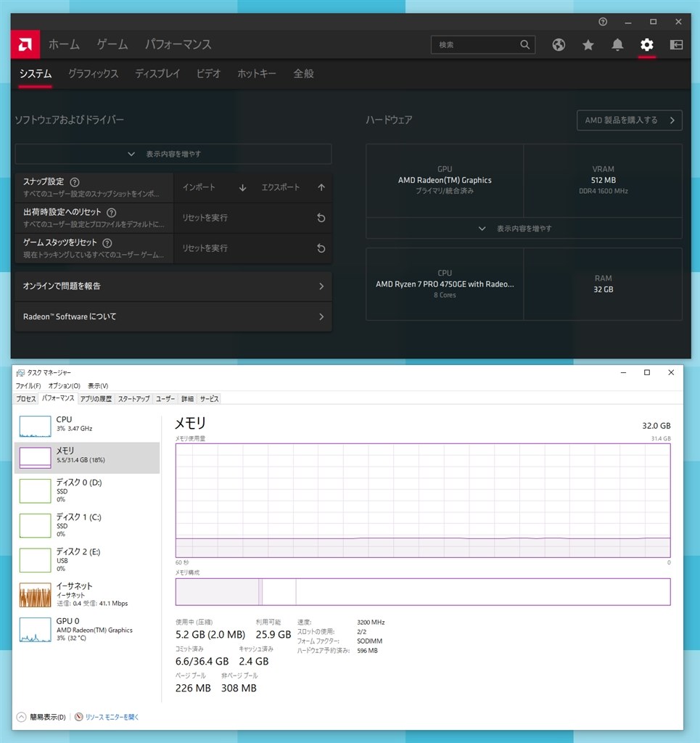The width and height of the screenshot is (700, 743).
Task: Open the web browser globe icon
Action: coord(559,44)
